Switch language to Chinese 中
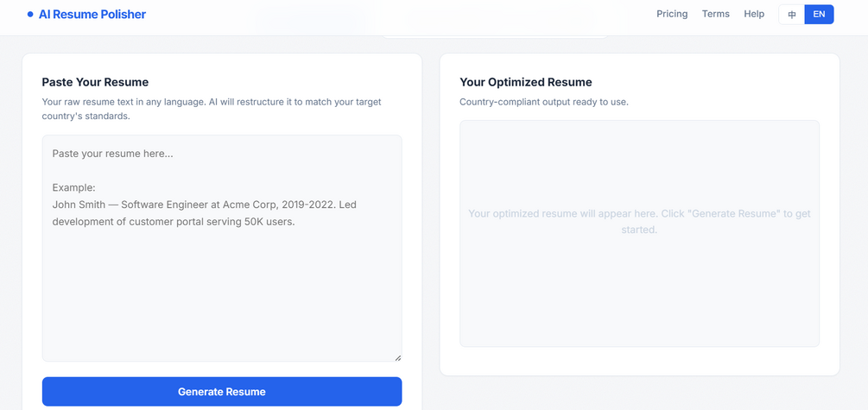 click(792, 15)
